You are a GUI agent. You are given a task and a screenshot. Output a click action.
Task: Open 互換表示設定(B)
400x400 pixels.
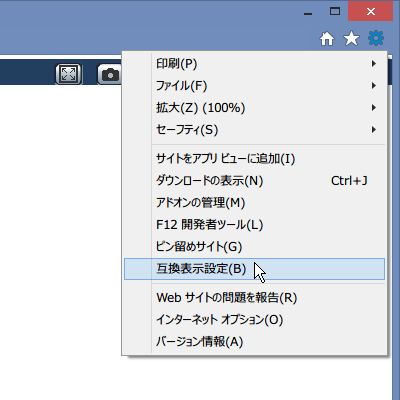[x=254, y=269]
